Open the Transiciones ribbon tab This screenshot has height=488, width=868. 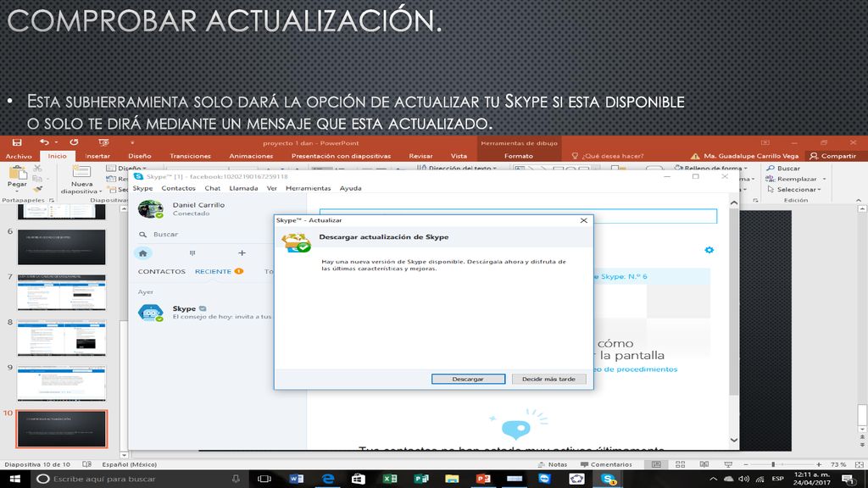tap(190, 156)
